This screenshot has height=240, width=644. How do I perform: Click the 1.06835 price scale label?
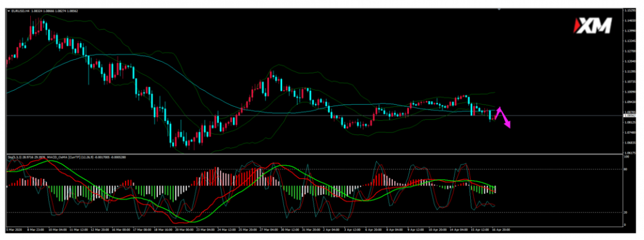pyautogui.click(x=629, y=143)
